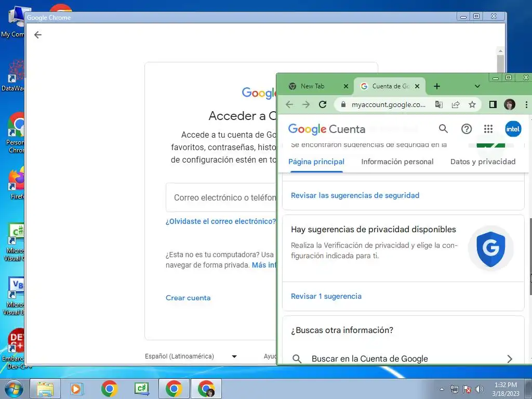Open Chrome side panel icon

493,104
